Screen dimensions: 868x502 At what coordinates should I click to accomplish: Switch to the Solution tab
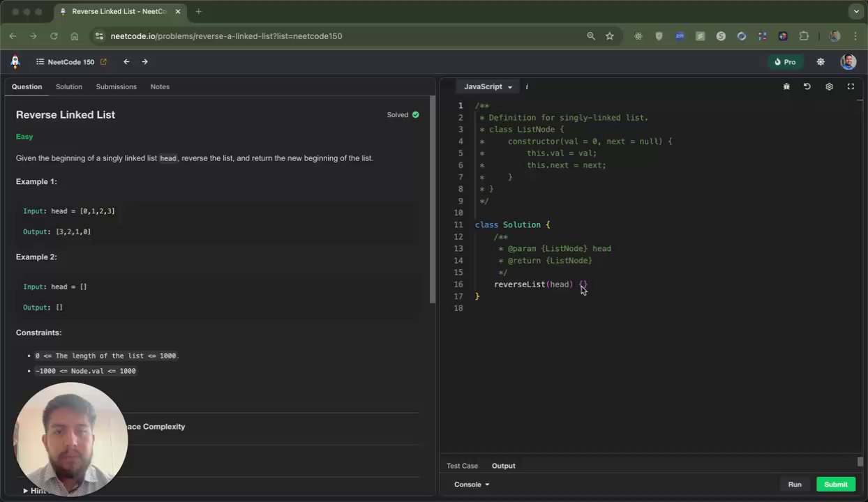[69, 86]
